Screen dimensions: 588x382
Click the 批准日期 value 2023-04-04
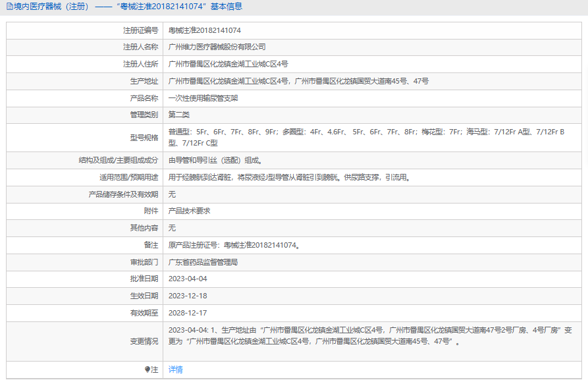(x=188, y=279)
